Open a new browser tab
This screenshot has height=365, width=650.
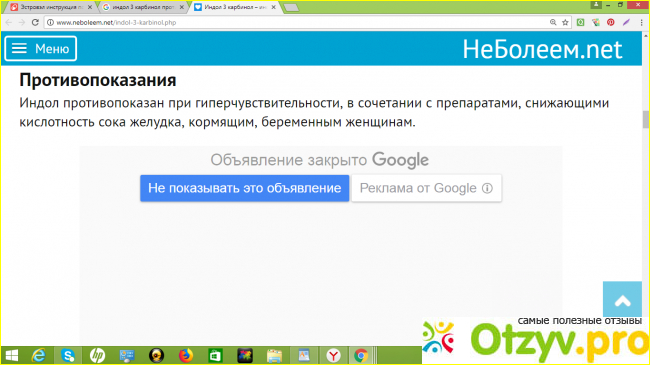291,7
